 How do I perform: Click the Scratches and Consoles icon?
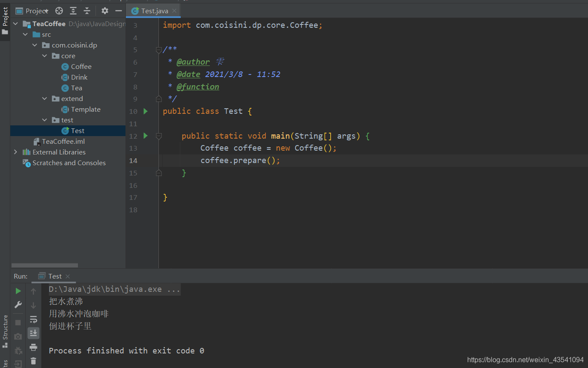27,163
